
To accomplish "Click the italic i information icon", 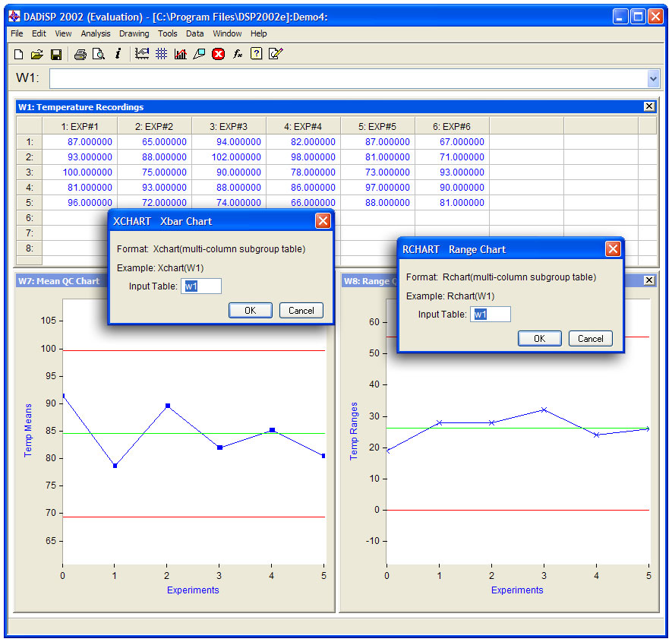I will (118, 54).
